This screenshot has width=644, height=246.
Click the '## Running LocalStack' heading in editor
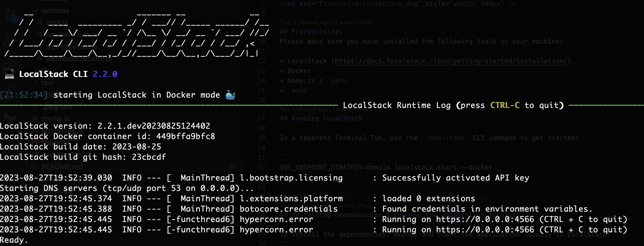pos(321,118)
